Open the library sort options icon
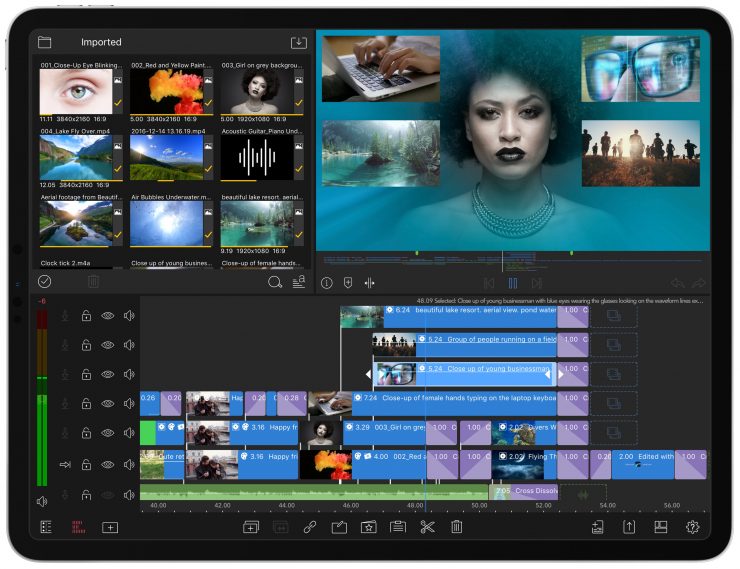740x569 pixels. click(x=298, y=283)
